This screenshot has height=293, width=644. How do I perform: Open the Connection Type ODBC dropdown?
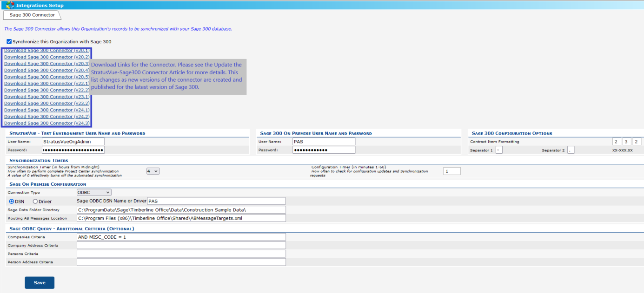point(94,192)
